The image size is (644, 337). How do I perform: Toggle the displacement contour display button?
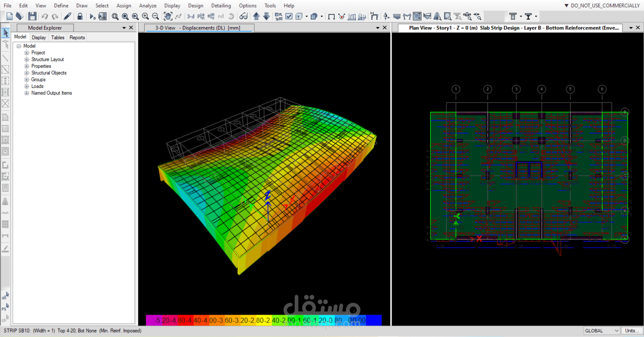[417, 16]
